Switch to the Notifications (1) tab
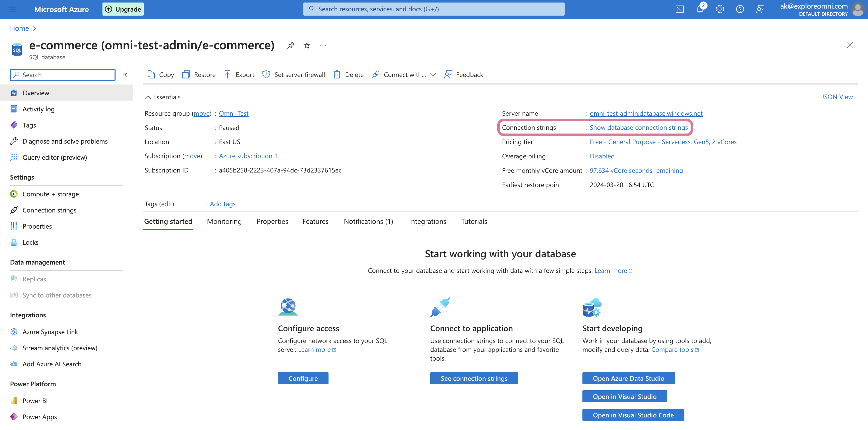Viewport: 868px width, 430px height. (368, 221)
